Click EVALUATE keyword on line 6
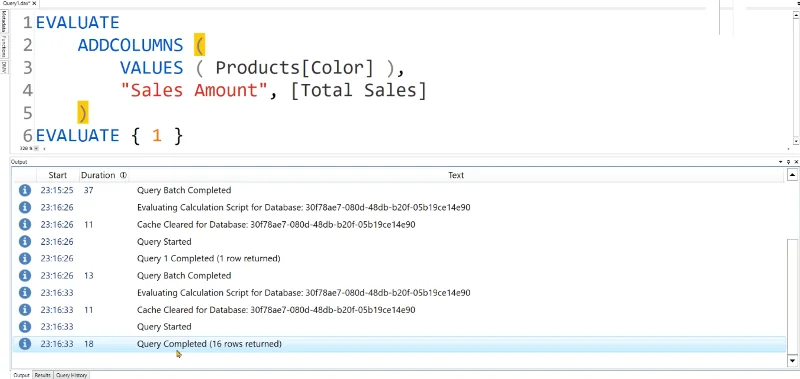This screenshot has width=800, height=379. tap(78, 135)
